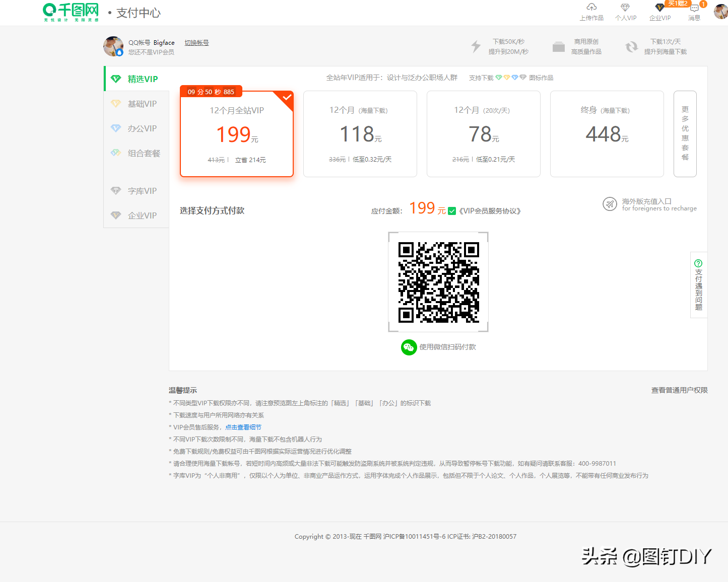The image size is (728, 582).
Task: Click the 千图网 logo
Action: point(71,12)
